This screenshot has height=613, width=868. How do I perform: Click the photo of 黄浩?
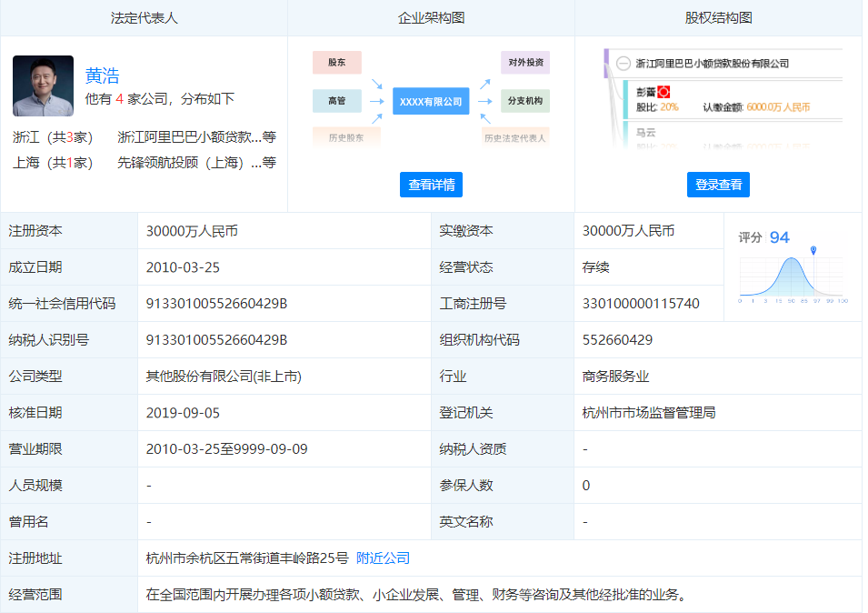pos(44,85)
